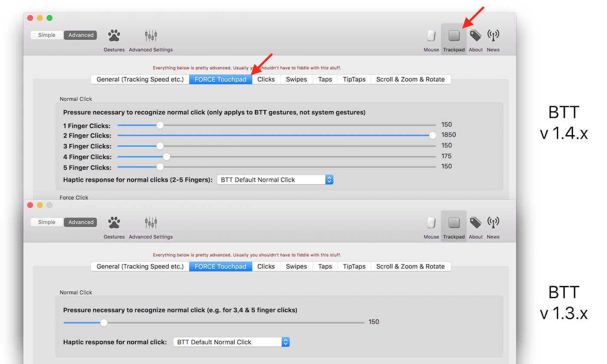Open the Taps tab in the v1.3.x window
Screen dimensions: 607x364
click(325, 266)
